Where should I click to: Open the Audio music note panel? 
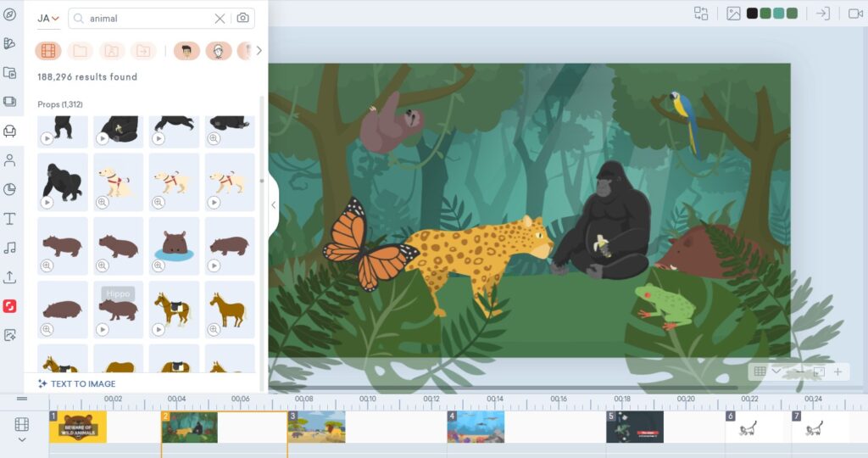click(10, 248)
